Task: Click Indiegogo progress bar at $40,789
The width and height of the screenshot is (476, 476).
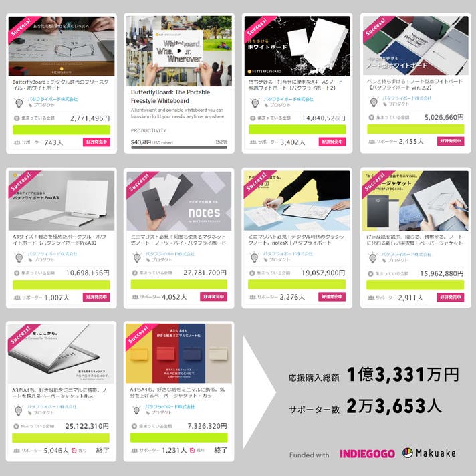Action: [179, 148]
